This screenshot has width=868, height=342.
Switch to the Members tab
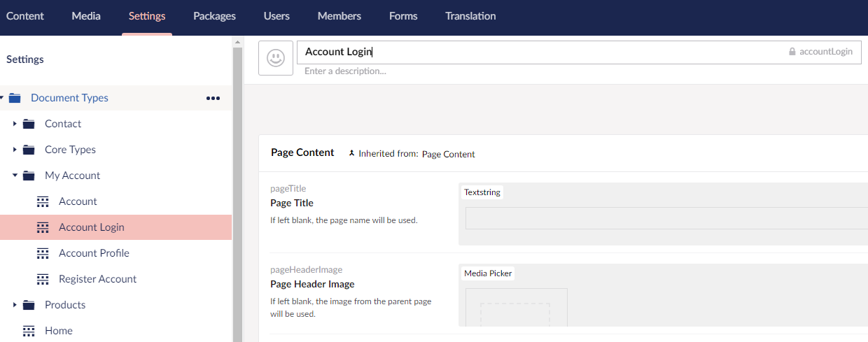[x=339, y=16]
